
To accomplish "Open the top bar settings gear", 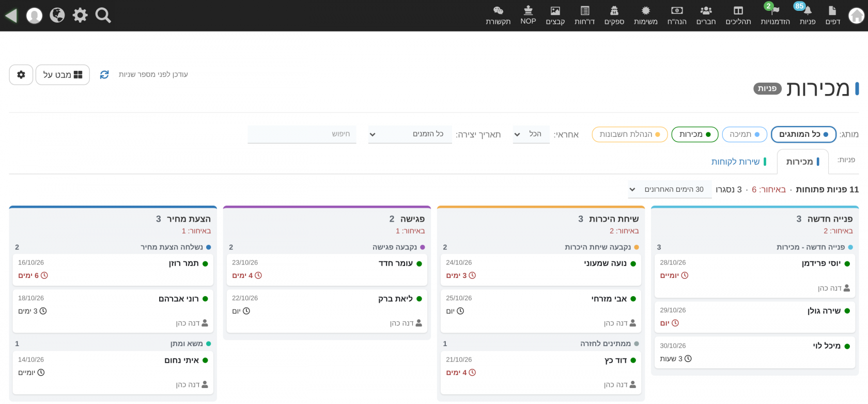I will point(80,15).
